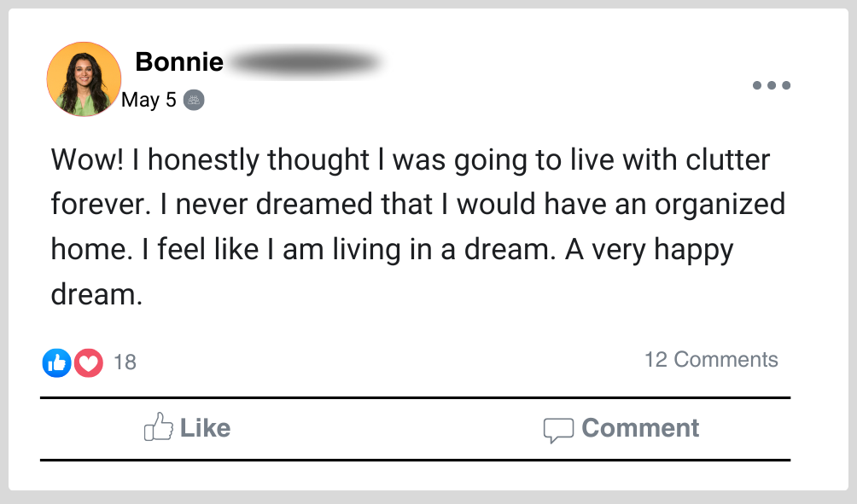This screenshot has width=857, height=504.
Task: Click the blue thumbs-up reaction icon
Action: (56, 362)
